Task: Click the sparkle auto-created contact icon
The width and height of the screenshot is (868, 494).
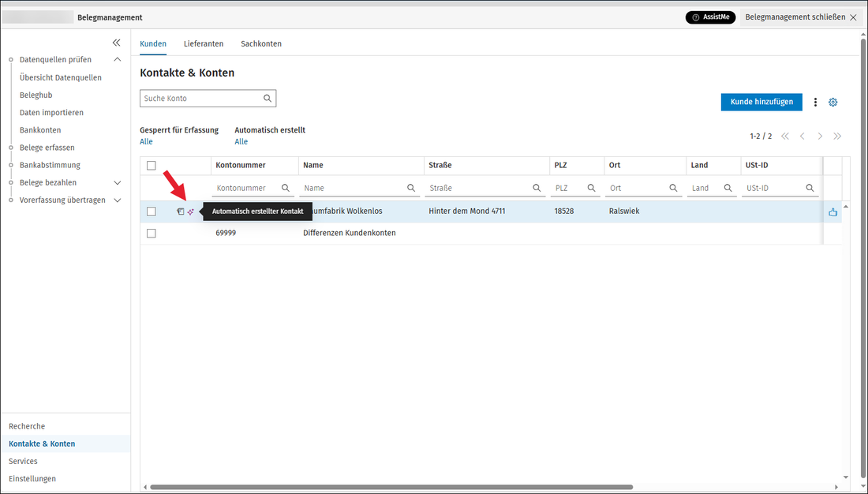Action: pos(190,211)
